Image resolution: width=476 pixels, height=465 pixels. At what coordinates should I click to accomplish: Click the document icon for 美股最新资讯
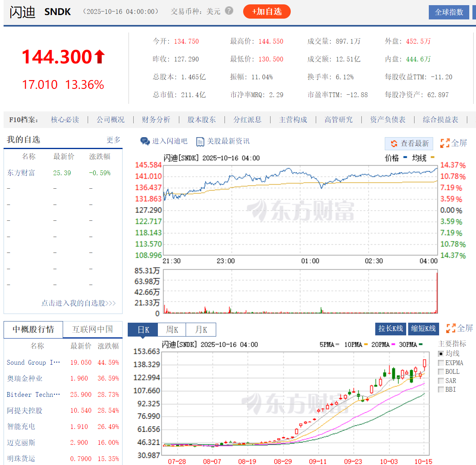pos(200,142)
